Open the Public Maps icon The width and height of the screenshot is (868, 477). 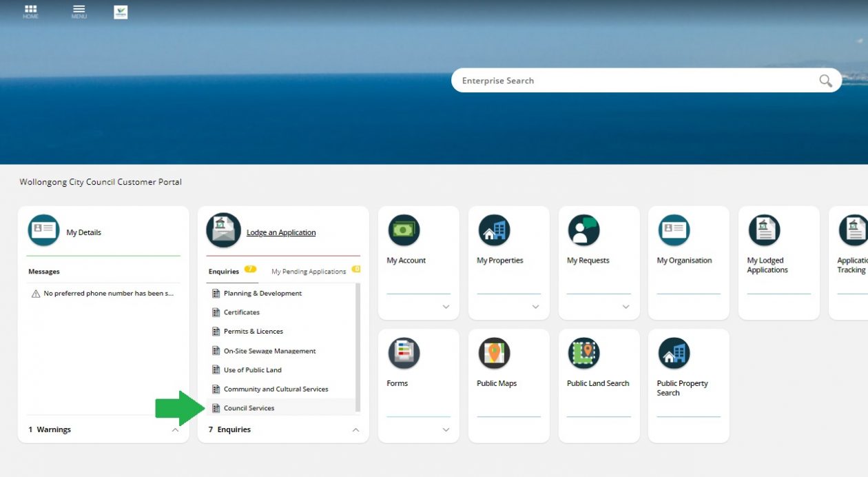pos(494,353)
